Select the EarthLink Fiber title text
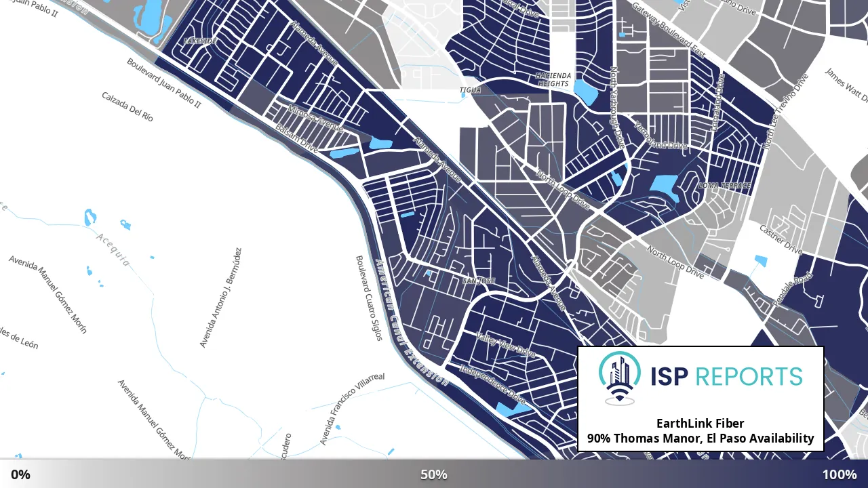 [x=700, y=424]
